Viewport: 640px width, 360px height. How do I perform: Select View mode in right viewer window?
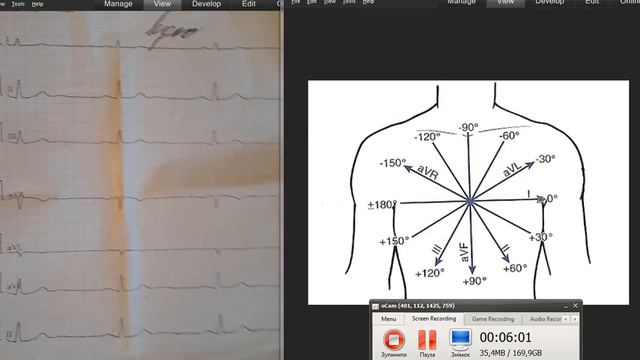[x=505, y=2]
